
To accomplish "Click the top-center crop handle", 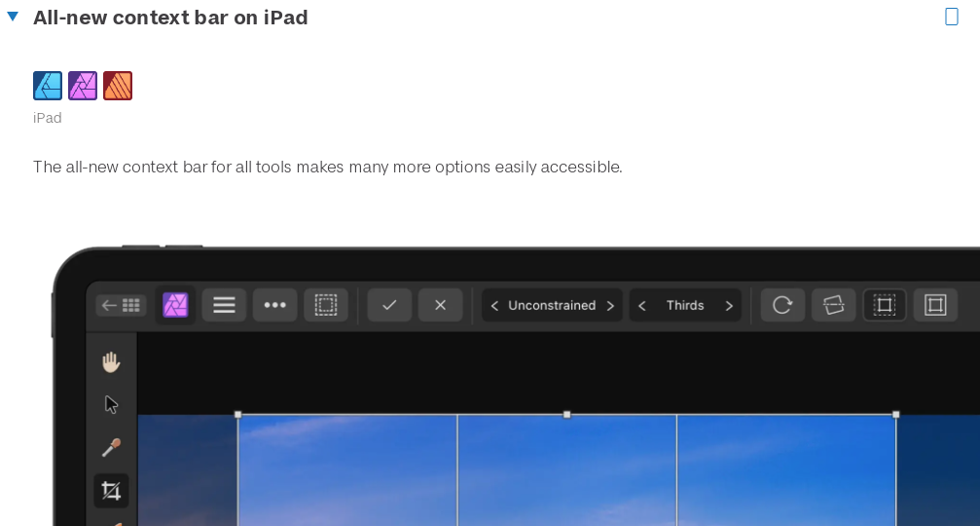I will (566, 415).
